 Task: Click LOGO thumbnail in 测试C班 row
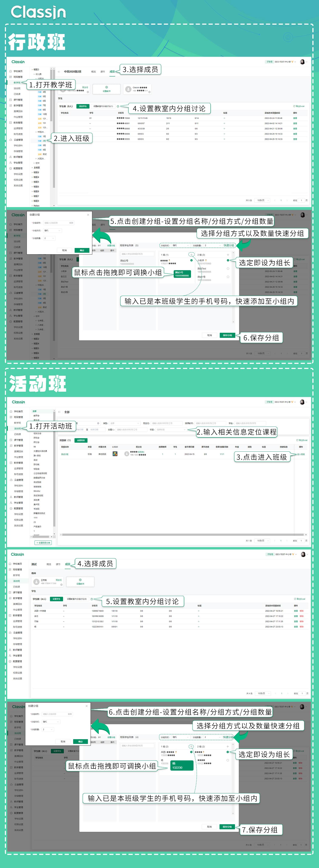[x=115, y=454]
